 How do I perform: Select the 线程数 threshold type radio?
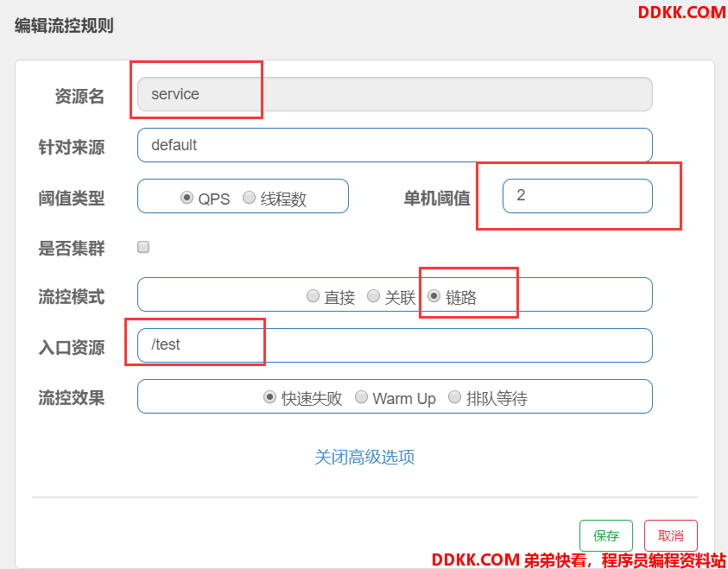(249, 198)
